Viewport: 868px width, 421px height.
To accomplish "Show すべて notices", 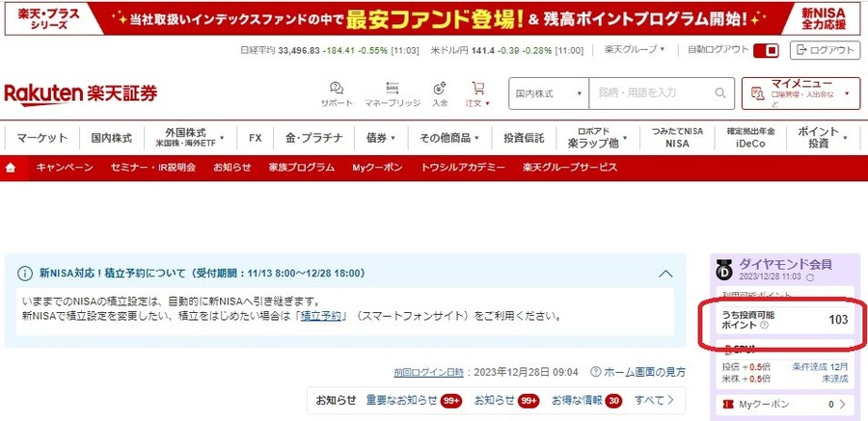I will coord(654,400).
